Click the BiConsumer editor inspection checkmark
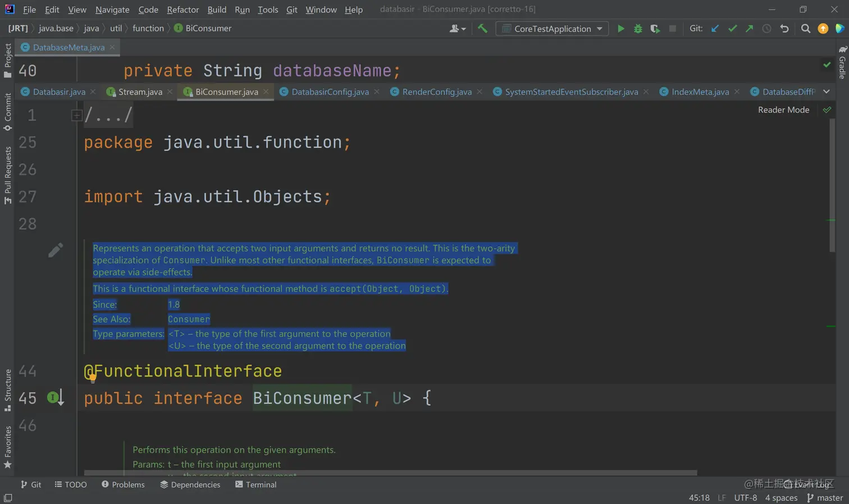This screenshot has height=504, width=849. (827, 110)
